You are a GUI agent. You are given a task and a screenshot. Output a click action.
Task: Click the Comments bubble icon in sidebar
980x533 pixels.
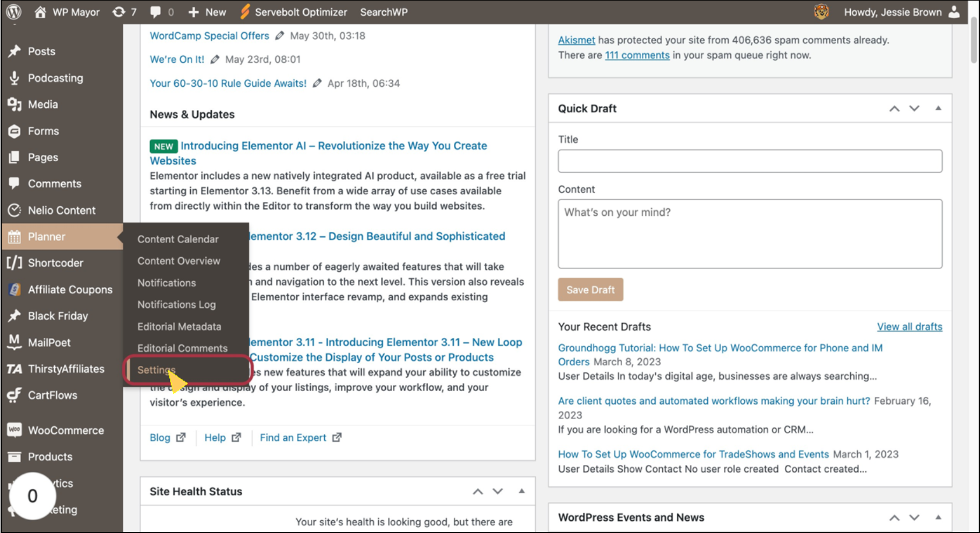coord(15,183)
